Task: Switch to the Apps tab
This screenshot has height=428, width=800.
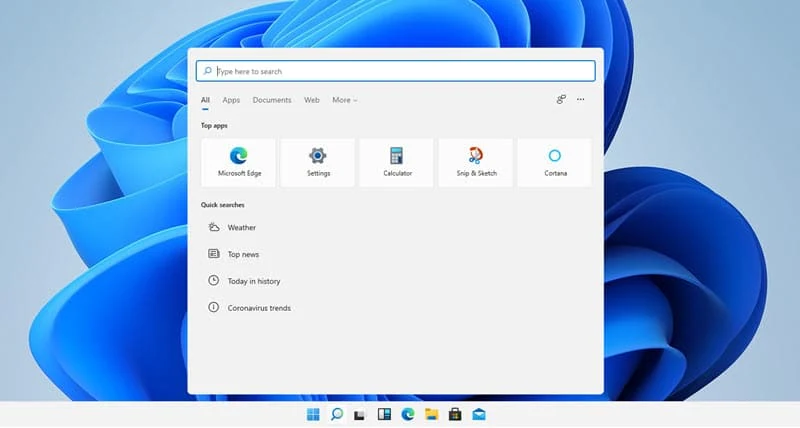Action: (x=231, y=100)
